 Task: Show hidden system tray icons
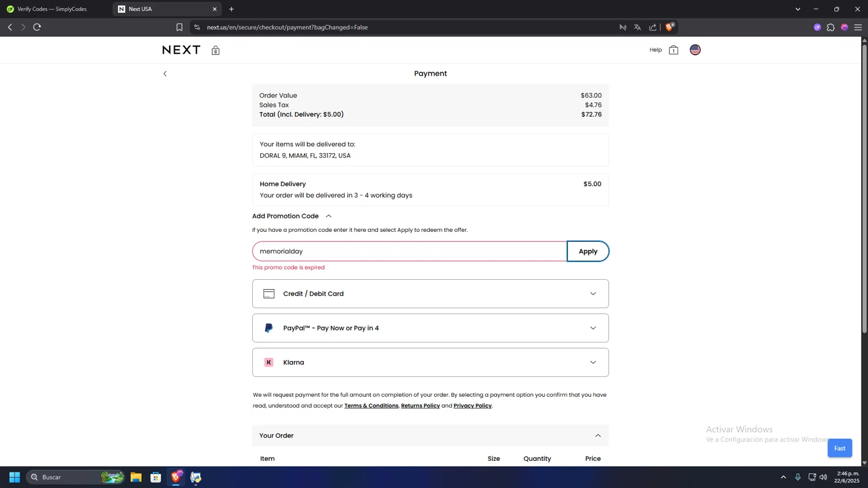point(784,477)
